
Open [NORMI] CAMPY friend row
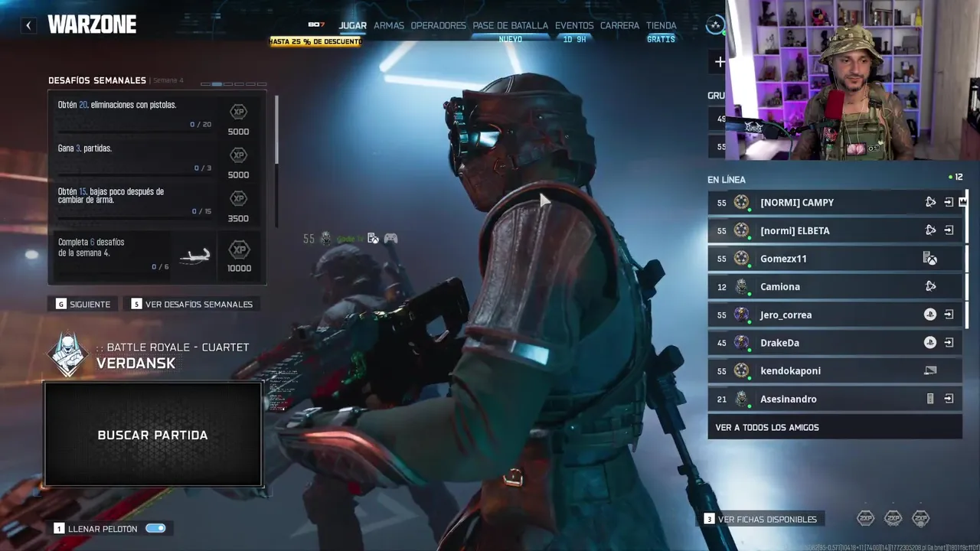click(835, 203)
